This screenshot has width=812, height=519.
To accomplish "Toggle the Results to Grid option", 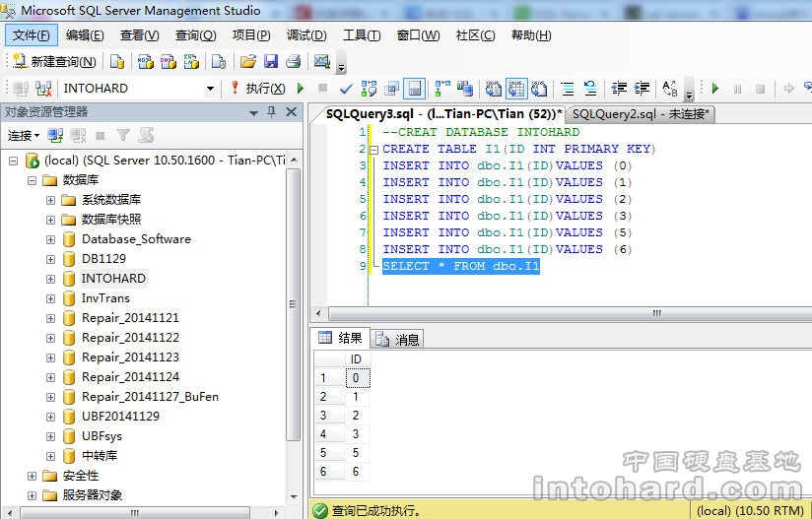I will point(516,89).
